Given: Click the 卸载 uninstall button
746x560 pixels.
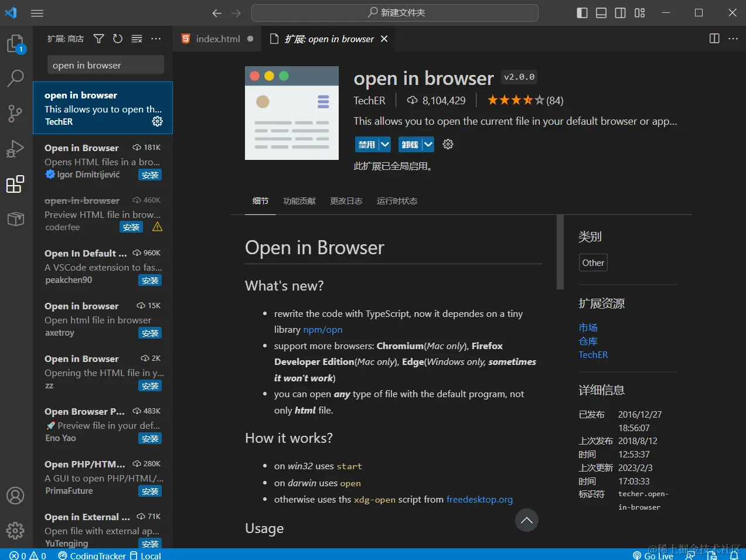Looking at the screenshot, I should coord(410,144).
